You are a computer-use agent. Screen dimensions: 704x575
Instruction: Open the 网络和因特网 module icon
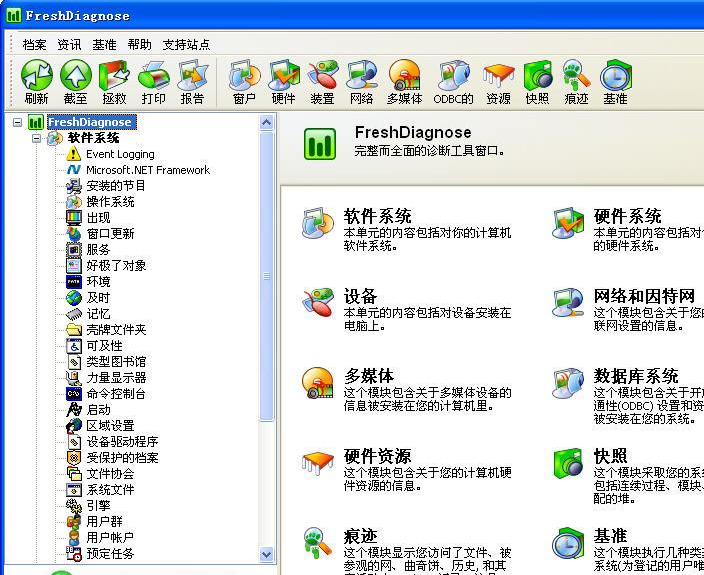coord(568,303)
